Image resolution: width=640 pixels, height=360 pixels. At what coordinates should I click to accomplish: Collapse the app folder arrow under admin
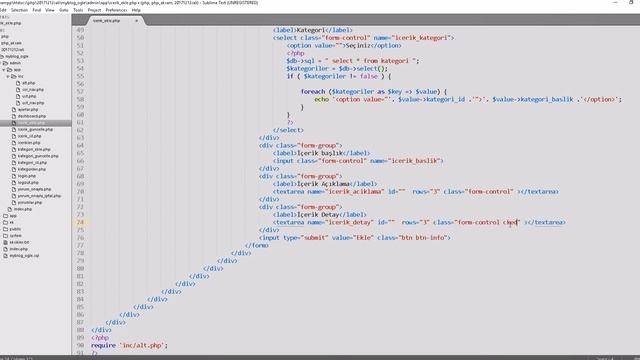point(4,70)
